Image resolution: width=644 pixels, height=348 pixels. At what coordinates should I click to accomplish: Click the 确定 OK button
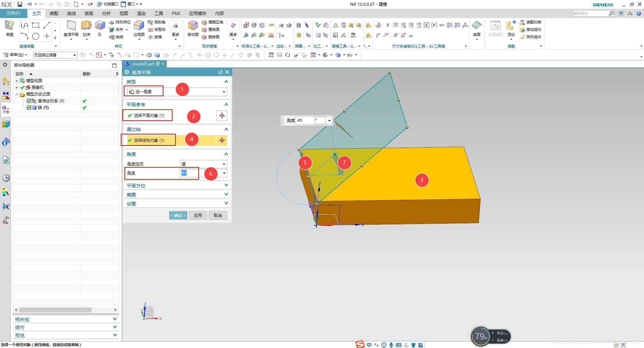point(178,216)
